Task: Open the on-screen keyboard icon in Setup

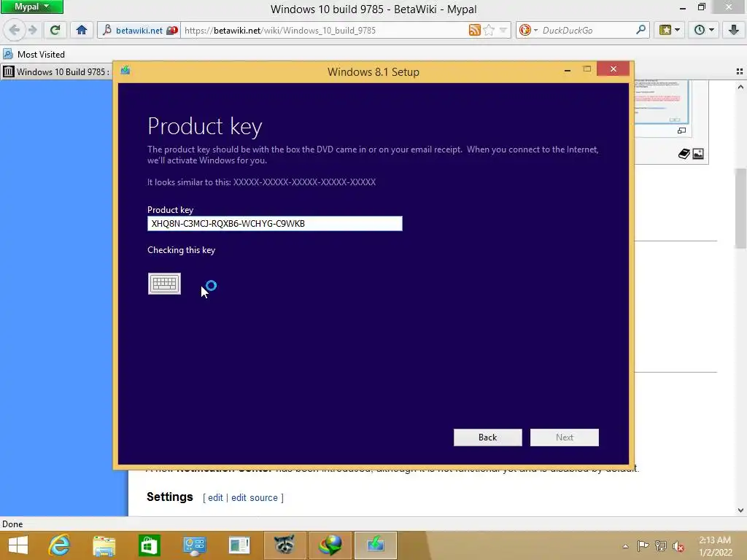Action: (164, 284)
